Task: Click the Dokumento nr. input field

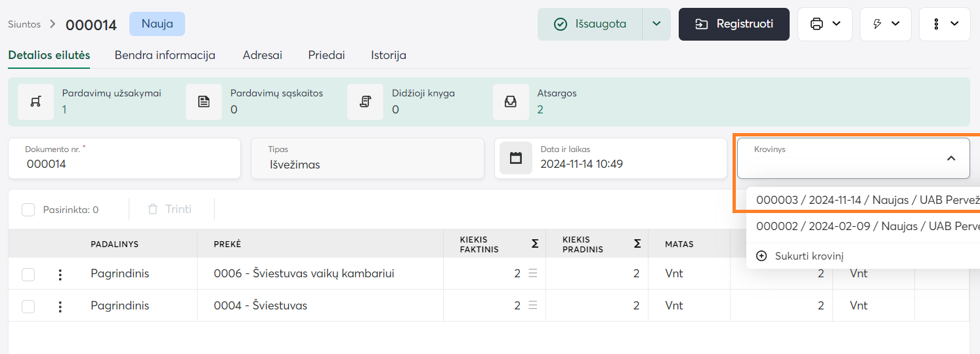Action: click(x=125, y=164)
